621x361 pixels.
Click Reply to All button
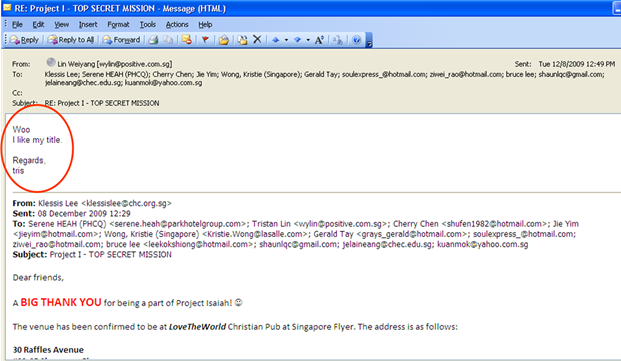coord(70,40)
